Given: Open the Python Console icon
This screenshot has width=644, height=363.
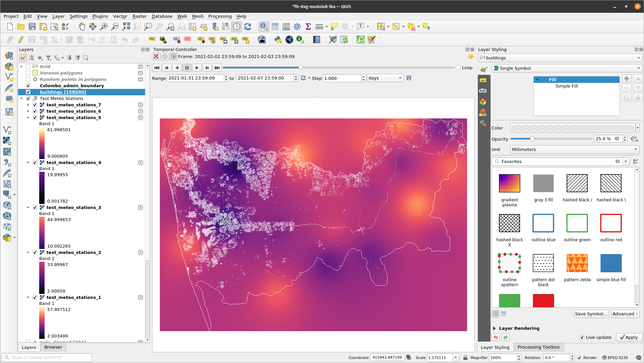Looking at the screenshot, I should coord(278,40).
